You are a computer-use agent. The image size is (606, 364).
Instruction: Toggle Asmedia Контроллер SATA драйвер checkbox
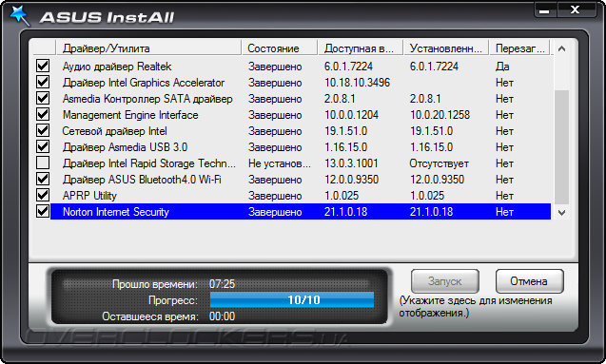tap(43, 98)
